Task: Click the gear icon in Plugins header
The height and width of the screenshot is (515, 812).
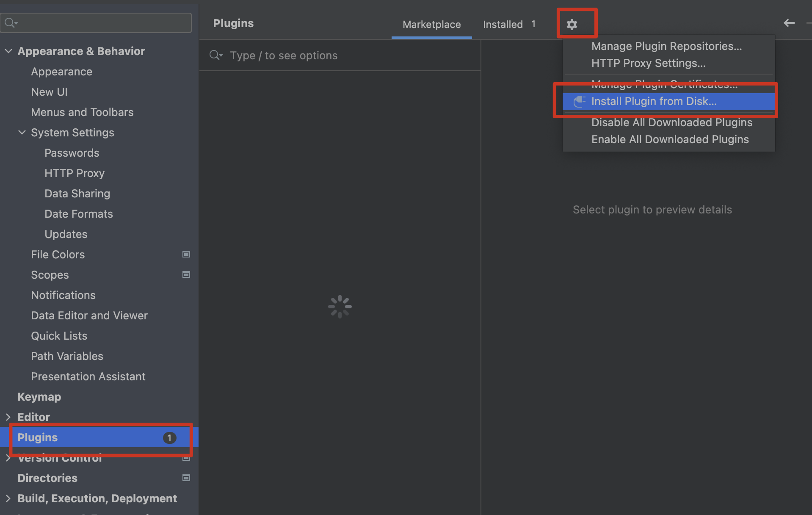Action: [x=572, y=25]
